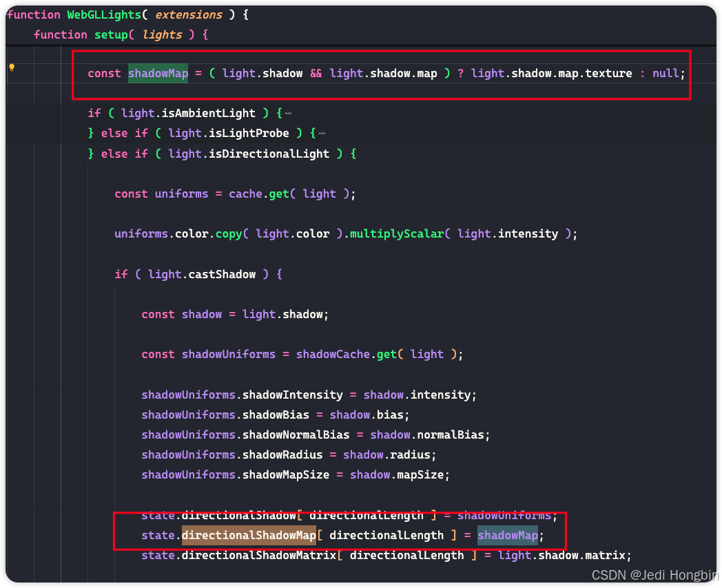Click 'const shadow = light.shadow' line
Image resolution: width=722 pixels, height=588 pixels.
pos(235,314)
